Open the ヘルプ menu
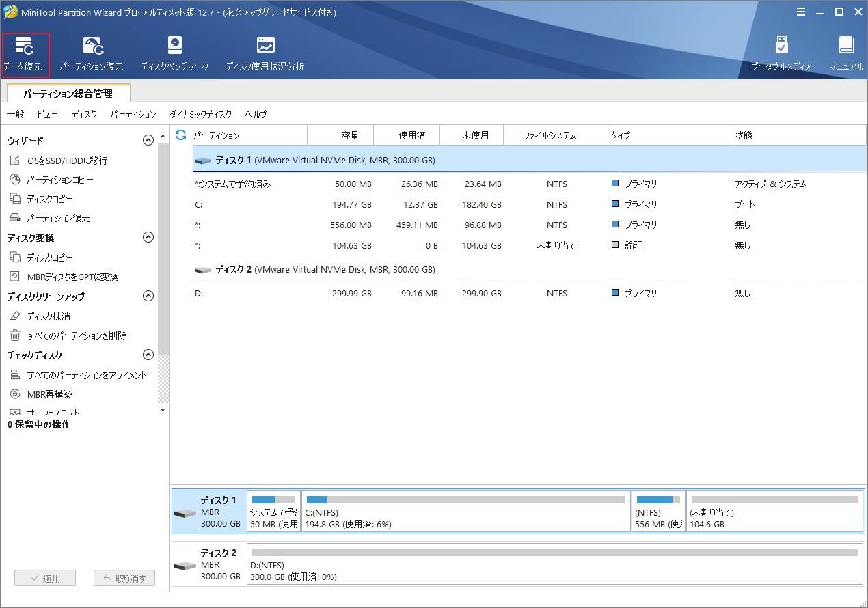Viewport: 868px width, 608px height. coord(256,114)
